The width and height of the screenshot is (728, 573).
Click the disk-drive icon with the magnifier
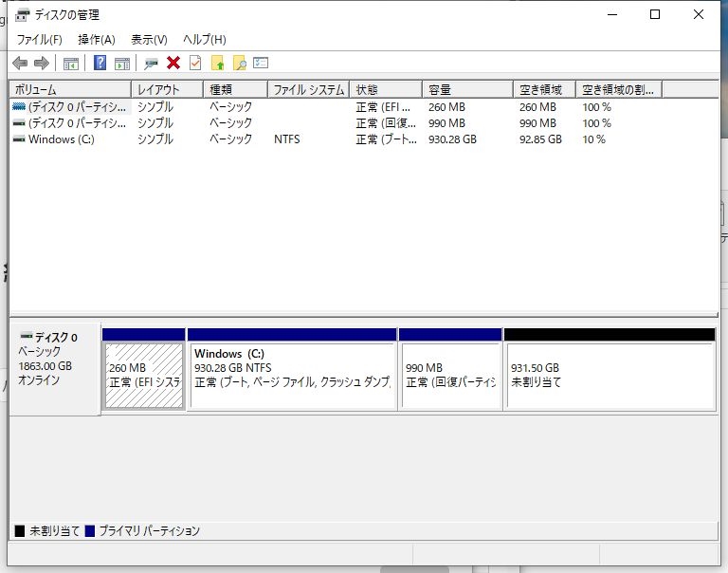[x=151, y=64]
